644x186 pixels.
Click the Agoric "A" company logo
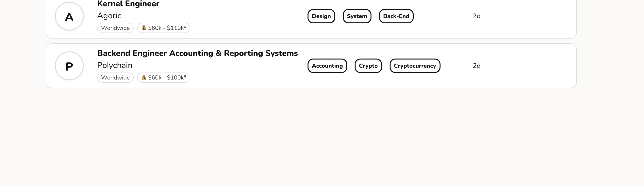point(69,16)
